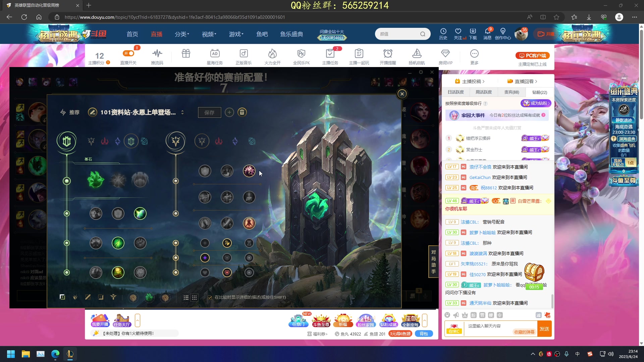Toggle the 直播开关 live switch
This screenshot has width=644, height=362.
[128, 53]
